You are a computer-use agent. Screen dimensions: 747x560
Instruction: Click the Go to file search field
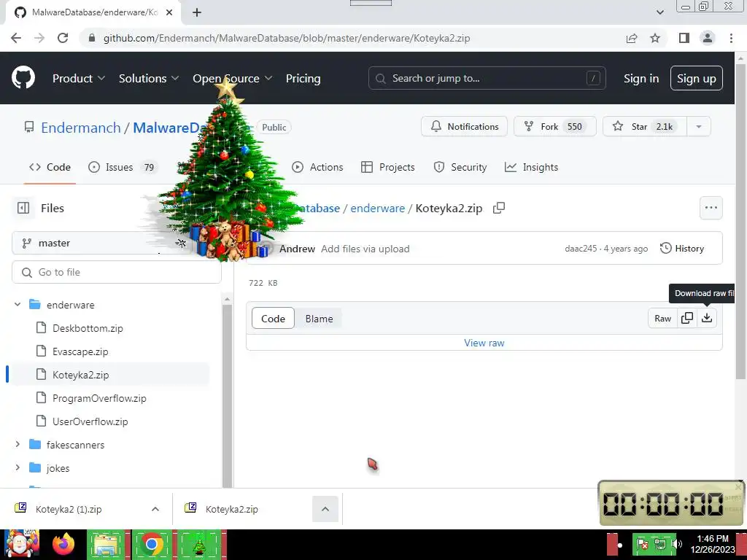click(117, 272)
